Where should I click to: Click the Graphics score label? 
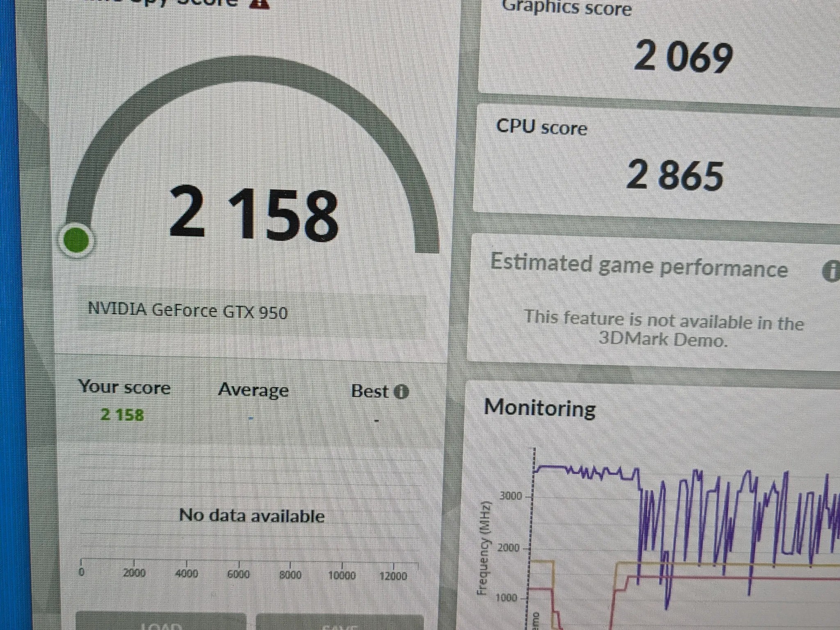coord(567,8)
